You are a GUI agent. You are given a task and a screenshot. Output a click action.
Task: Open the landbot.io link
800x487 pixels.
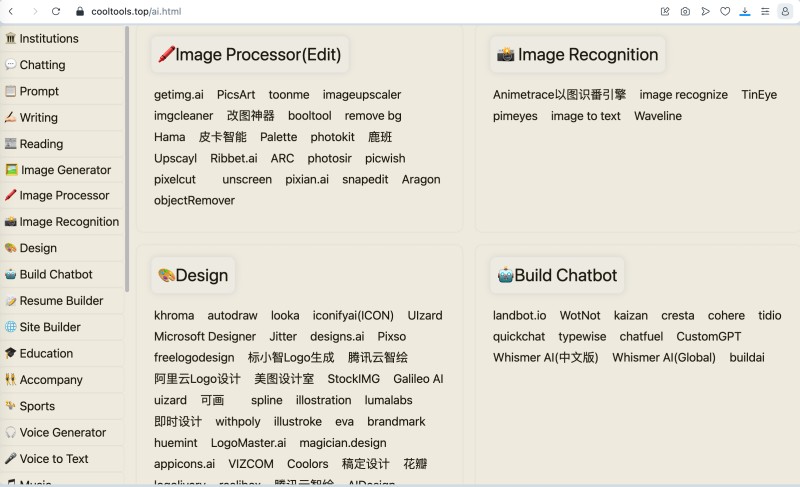[x=519, y=316]
